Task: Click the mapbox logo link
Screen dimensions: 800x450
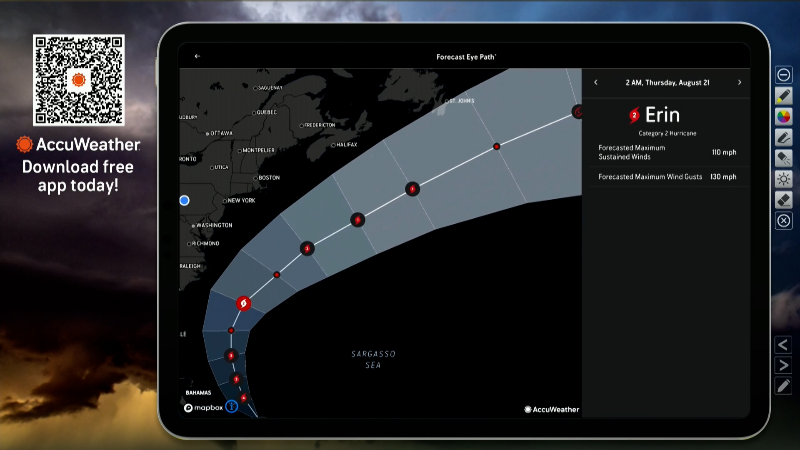Action: click(204, 408)
